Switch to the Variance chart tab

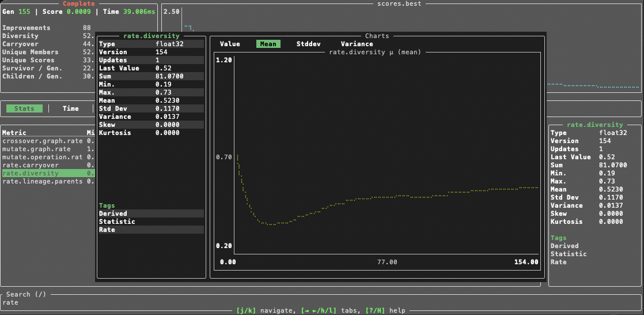(357, 44)
